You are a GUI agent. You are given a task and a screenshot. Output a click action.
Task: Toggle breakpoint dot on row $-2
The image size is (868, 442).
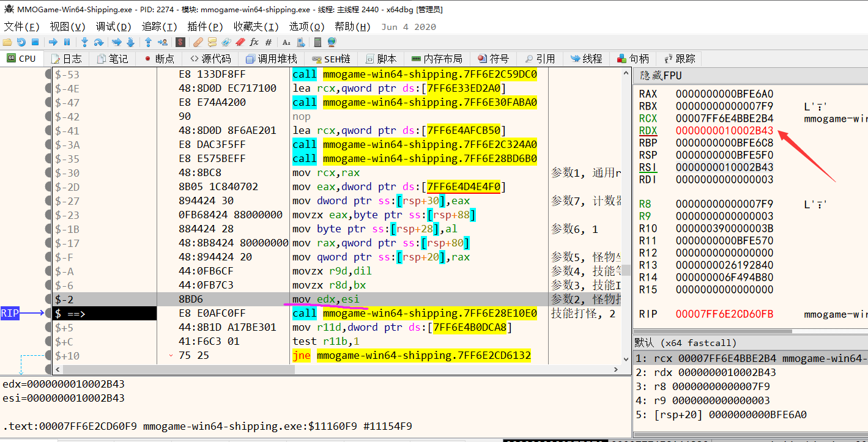(x=48, y=300)
